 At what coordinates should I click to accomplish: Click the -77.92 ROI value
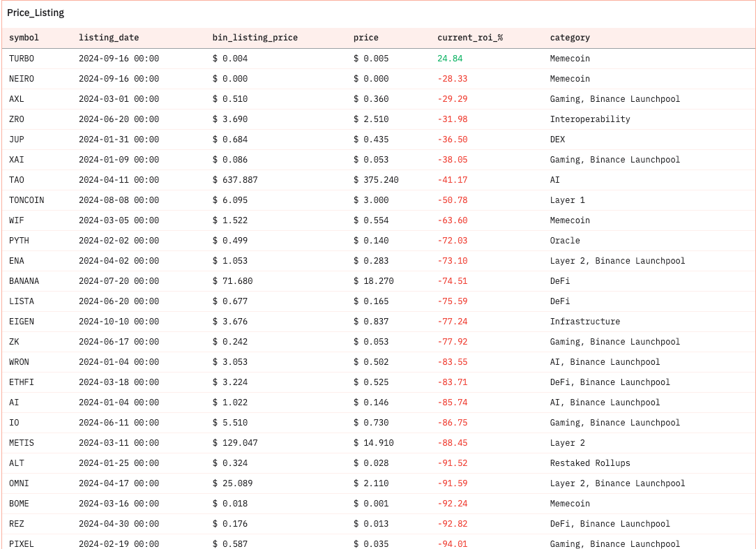pyautogui.click(x=452, y=342)
